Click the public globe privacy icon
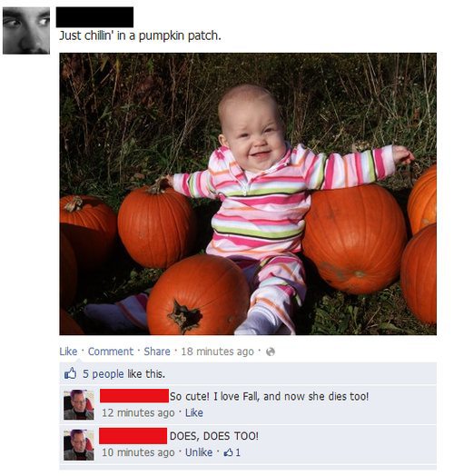Screen dimensions: 454x476 point(271,352)
